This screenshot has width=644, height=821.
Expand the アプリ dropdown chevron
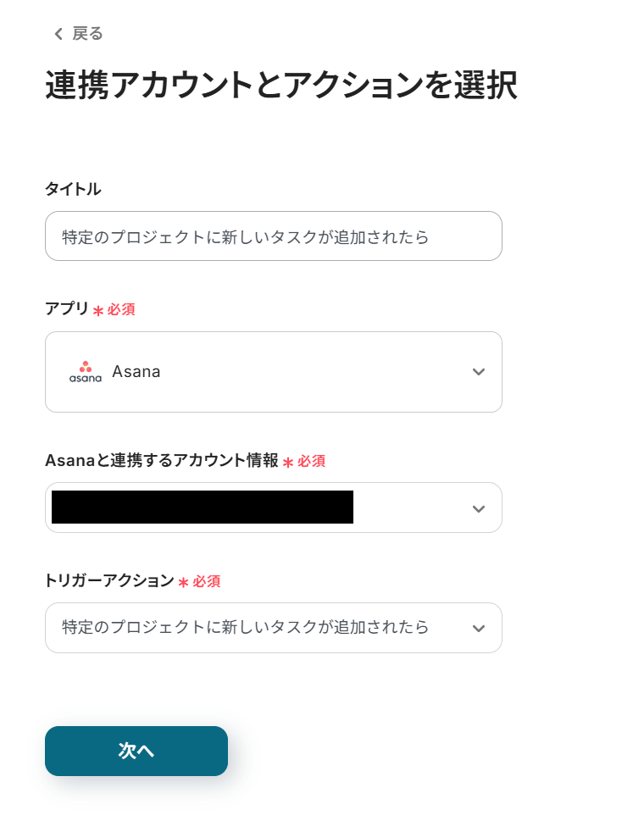(x=479, y=372)
